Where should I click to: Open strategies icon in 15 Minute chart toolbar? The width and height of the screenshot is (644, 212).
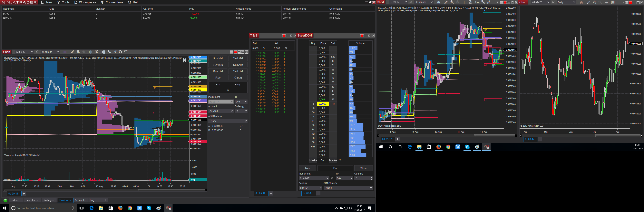pyautogui.click(x=115, y=52)
